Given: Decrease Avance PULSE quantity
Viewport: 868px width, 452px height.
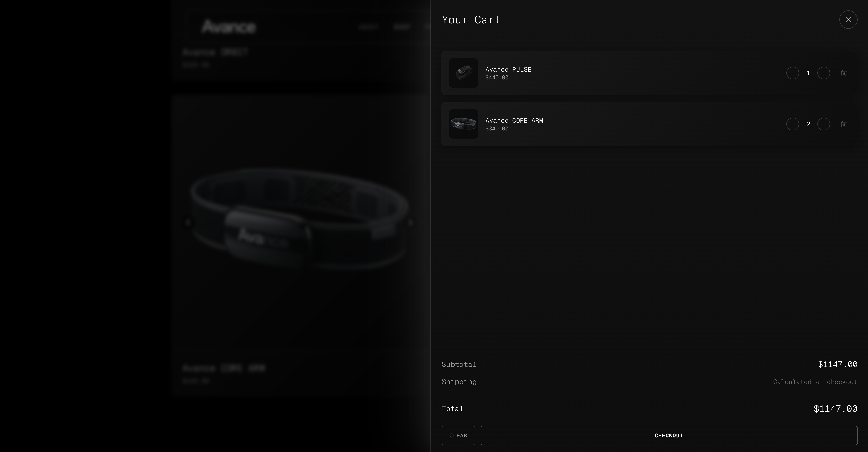Looking at the screenshot, I should (x=793, y=73).
